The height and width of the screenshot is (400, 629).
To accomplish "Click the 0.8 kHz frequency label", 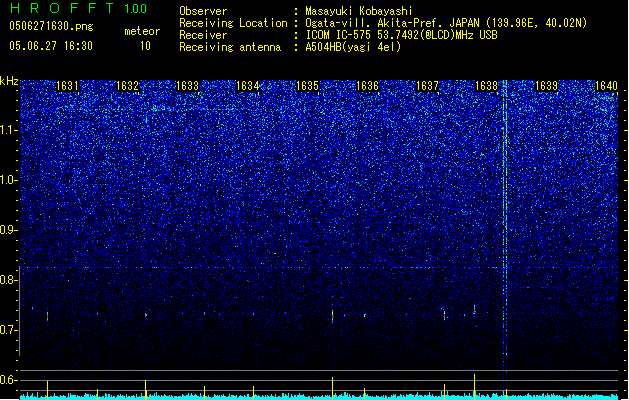I will click(x=8, y=280).
